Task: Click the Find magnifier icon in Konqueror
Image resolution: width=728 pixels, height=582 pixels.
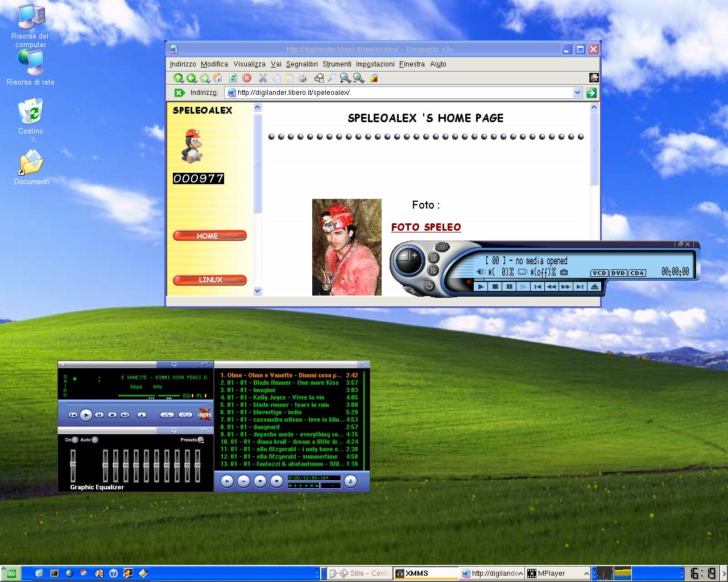Action: (332, 78)
